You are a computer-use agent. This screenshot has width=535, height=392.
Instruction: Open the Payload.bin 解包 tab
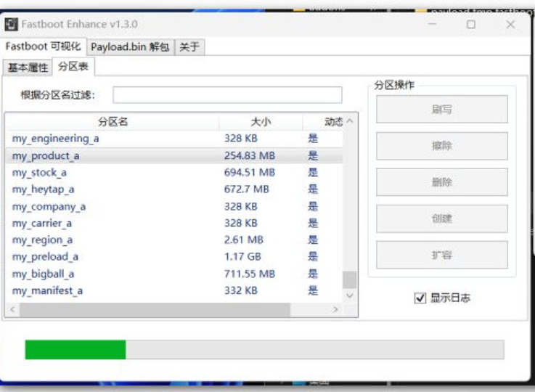click(x=131, y=47)
